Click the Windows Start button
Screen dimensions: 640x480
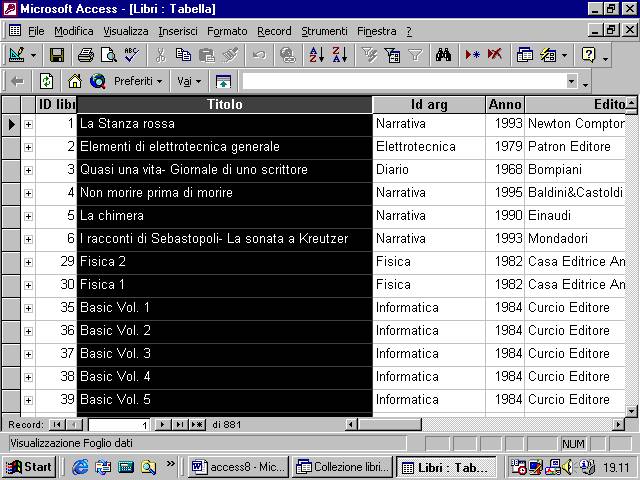[29, 467]
